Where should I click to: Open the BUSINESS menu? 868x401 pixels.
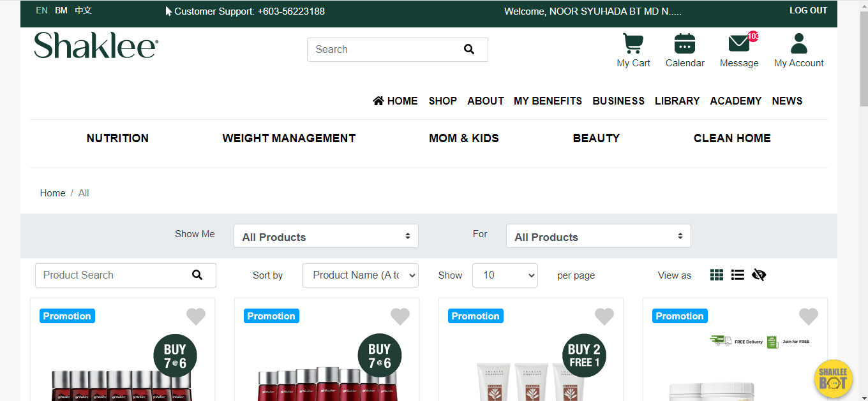tap(618, 101)
